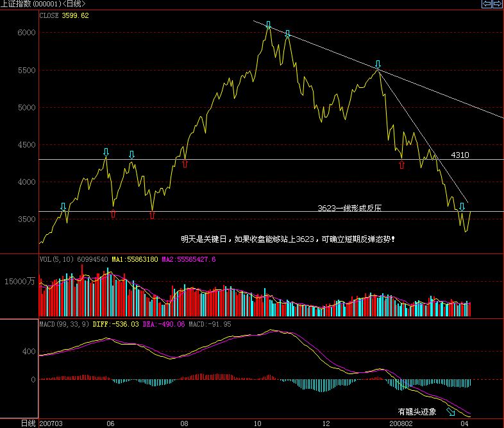This screenshot has height=428, width=504.
Task: Click the MA2:55565427.6 volume label
Action: tap(189, 259)
